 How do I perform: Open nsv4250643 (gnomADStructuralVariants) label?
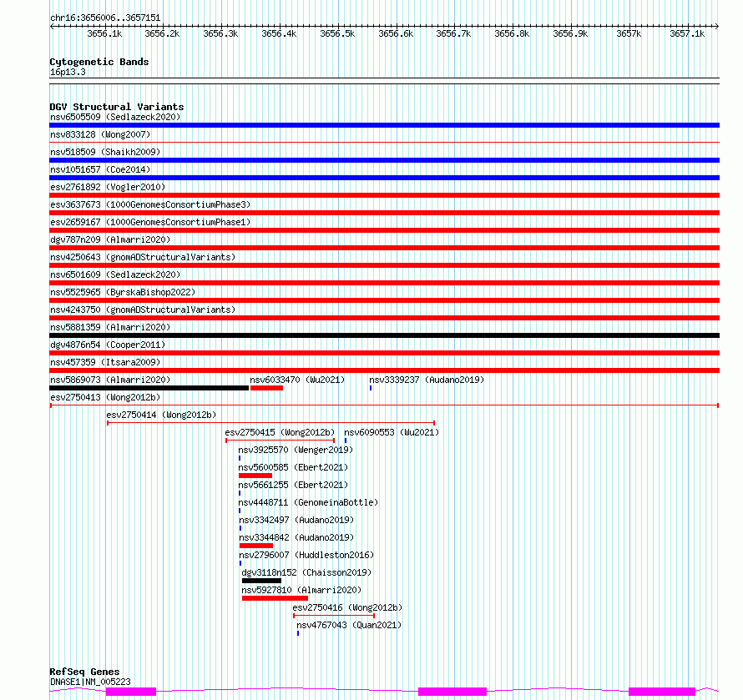point(143,257)
